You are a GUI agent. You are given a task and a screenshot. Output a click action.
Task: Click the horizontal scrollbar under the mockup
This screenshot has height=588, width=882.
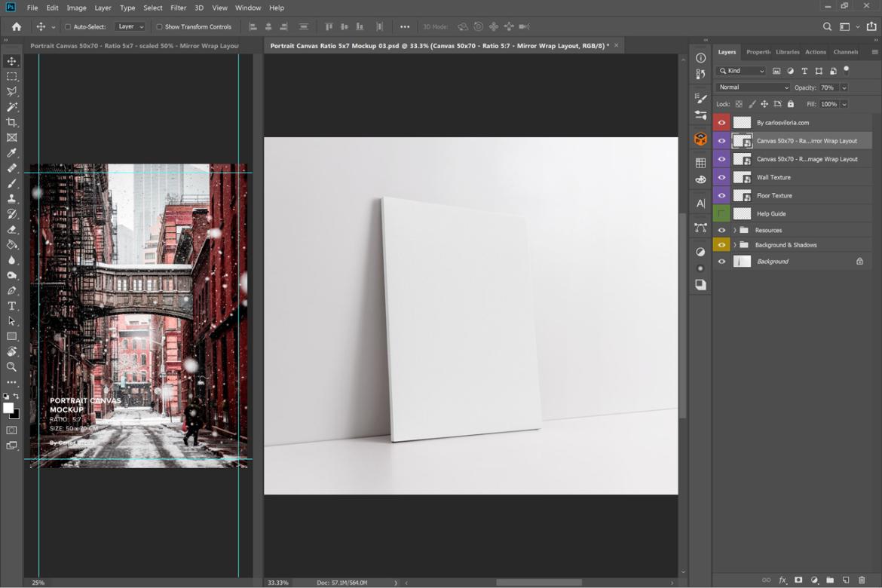pos(539,583)
